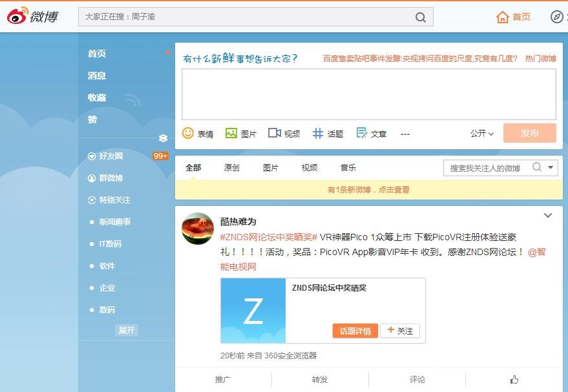Click the 发布 publish button

tap(530, 133)
